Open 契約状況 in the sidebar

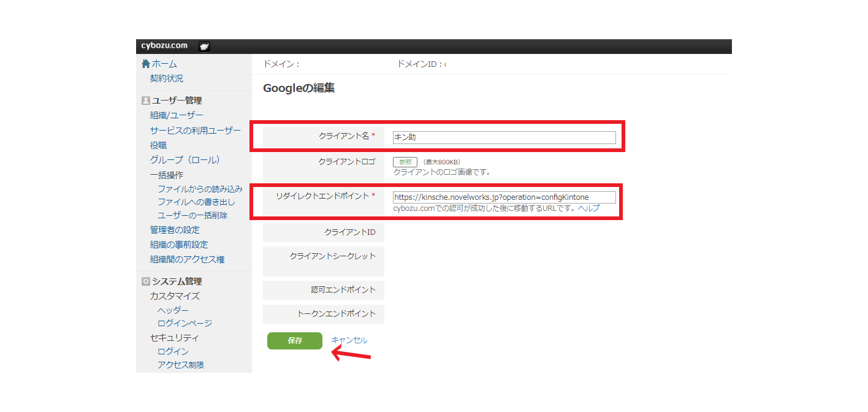(x=167, y=78)
